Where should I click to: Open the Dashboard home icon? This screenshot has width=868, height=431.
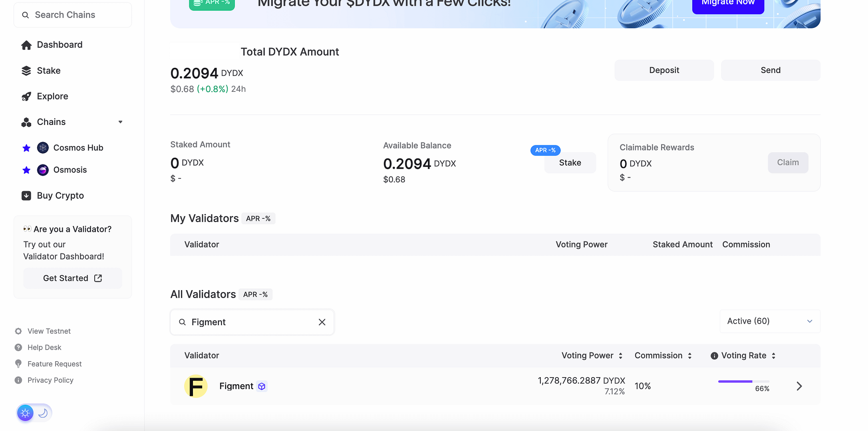26,44
